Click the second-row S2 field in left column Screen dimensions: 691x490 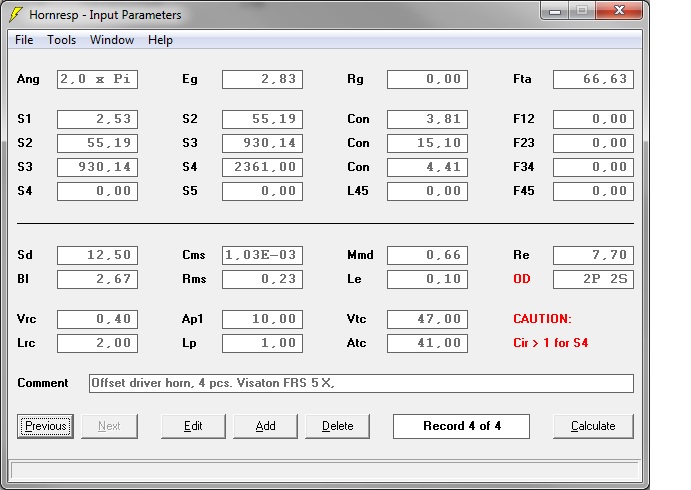tap(97, 143)
